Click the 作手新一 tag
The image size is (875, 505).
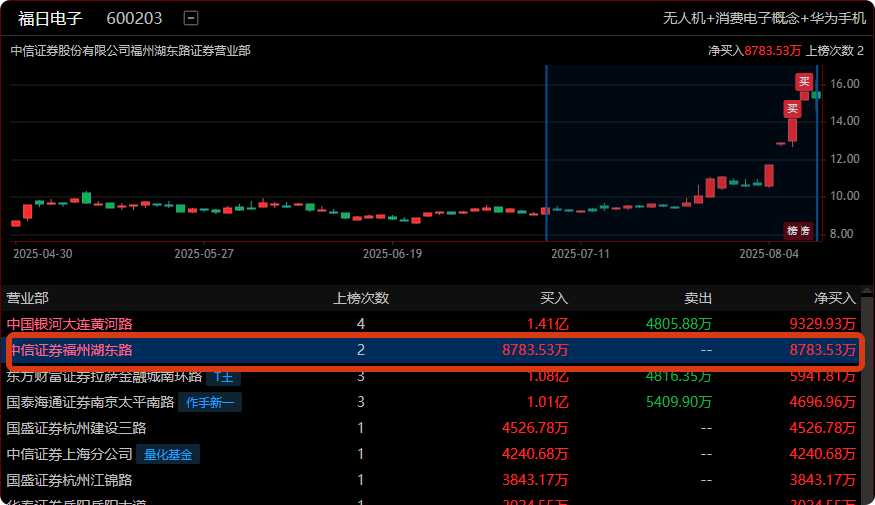210,402
